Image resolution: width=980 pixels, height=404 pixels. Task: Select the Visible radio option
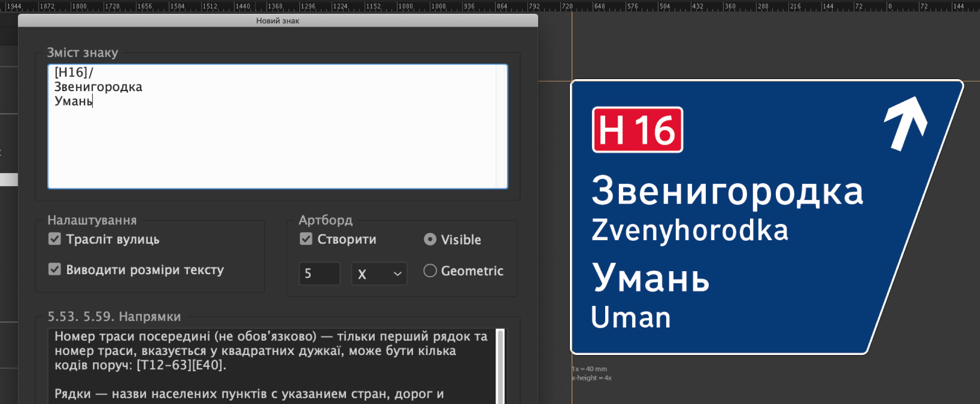[430, 239]
